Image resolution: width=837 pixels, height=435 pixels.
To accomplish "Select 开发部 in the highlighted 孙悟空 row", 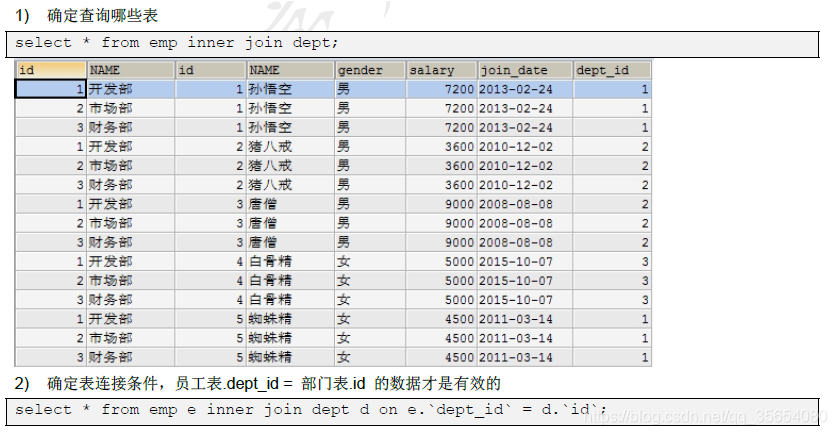I will pyautogui.click(x=110, y=89).
